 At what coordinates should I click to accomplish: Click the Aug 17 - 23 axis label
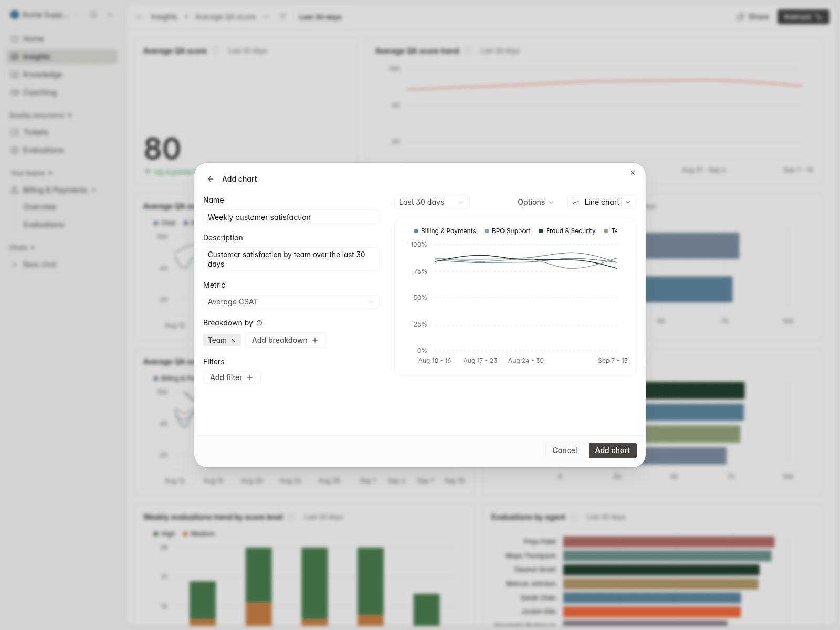coord(480,361)
